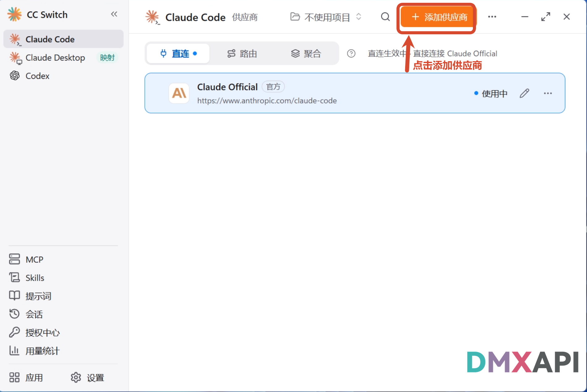Open the 授权中心 authorization center
Image resolution: width=587 pixels, height=392 pixels.
coord(34,333)
